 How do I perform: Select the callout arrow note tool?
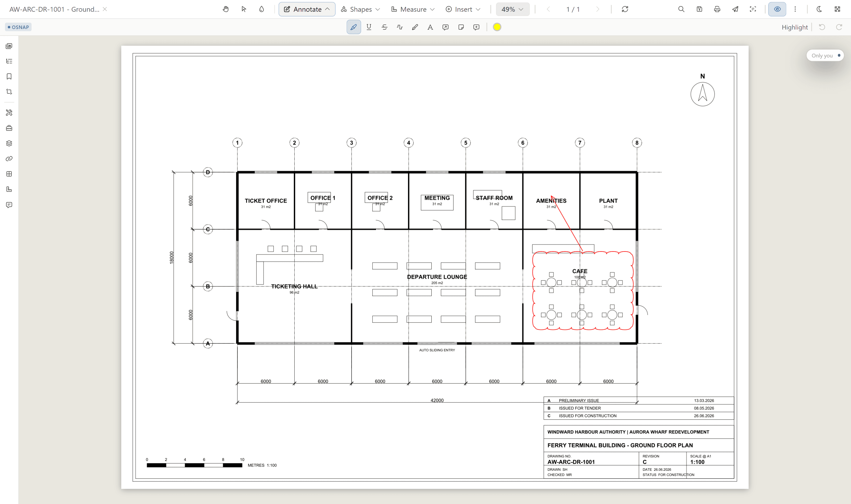(445, 27)
